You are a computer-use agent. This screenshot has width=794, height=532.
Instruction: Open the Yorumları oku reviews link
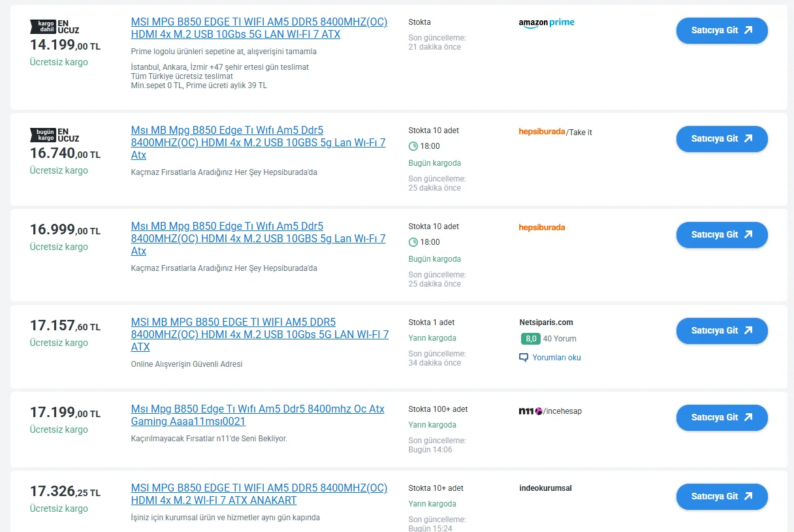(556, 358)
